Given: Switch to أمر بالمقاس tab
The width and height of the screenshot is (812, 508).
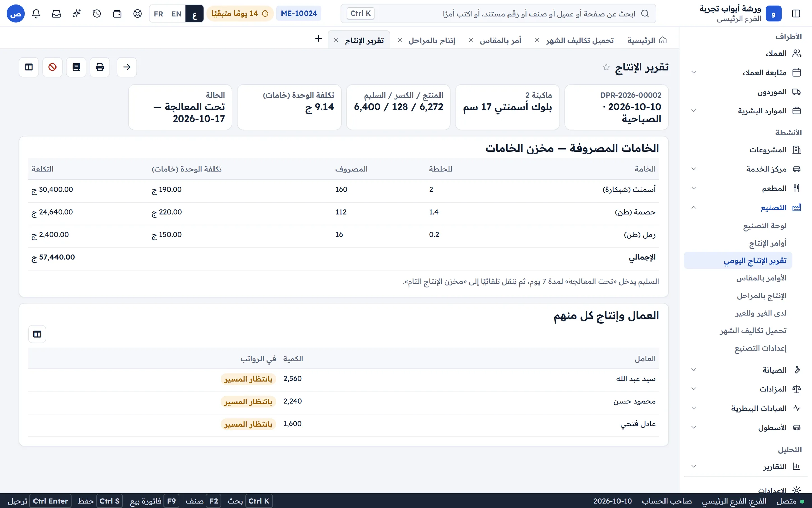Looking at the screenshot, I should 500,40.
